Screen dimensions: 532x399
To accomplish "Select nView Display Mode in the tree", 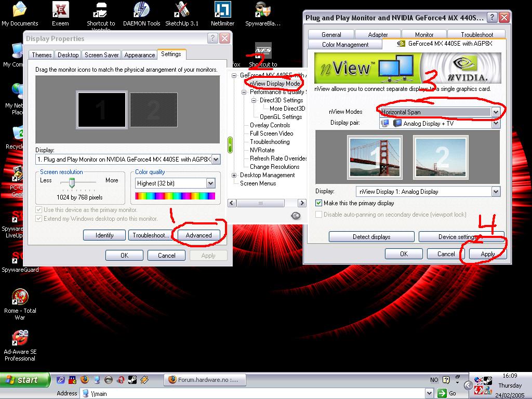I will [x=275, y=84].
